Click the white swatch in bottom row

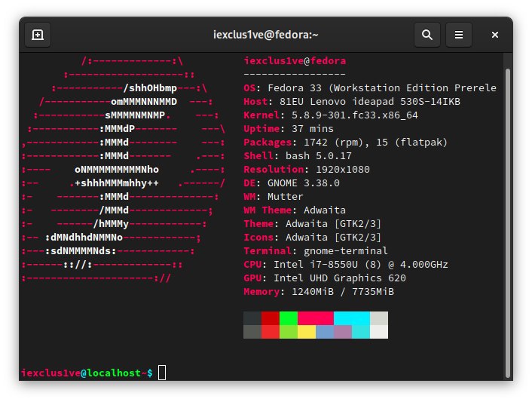379,332
